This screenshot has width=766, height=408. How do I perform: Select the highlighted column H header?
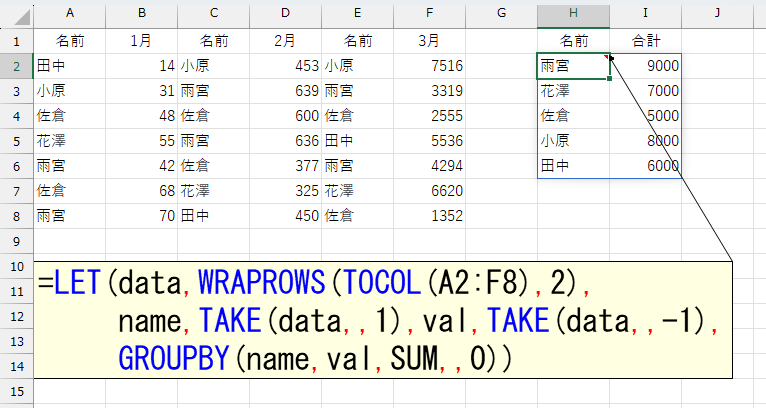pyautogui.click(x=573, y=14)
